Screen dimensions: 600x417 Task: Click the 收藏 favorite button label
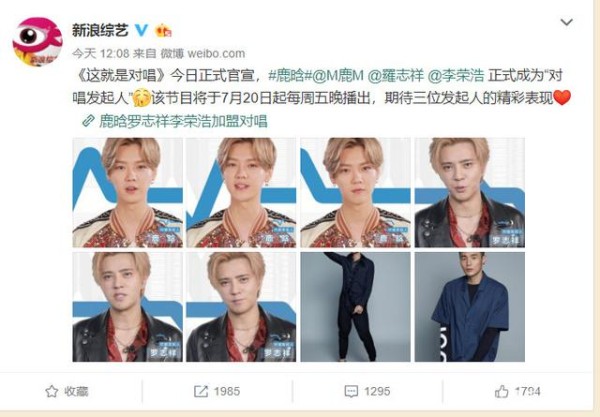[x=76, y=391]
